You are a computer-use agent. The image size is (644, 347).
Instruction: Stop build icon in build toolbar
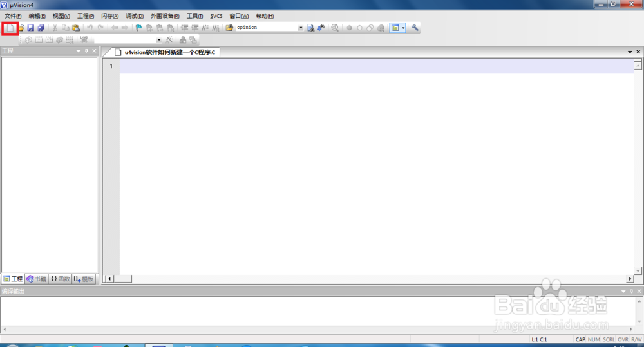[70, 40]
